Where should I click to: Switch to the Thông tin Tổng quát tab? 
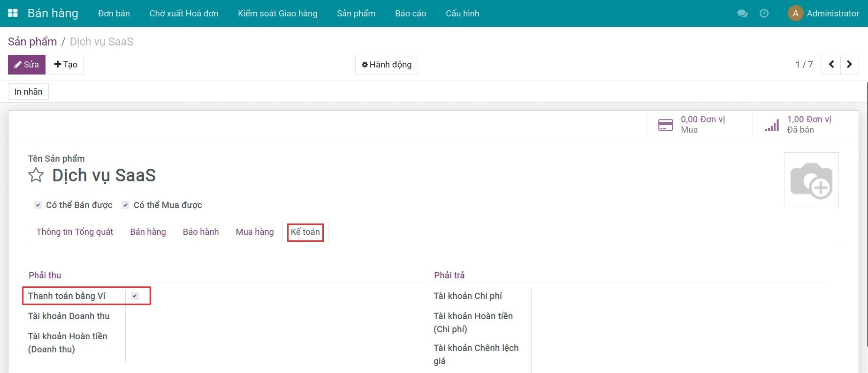[x=75, y=232]
